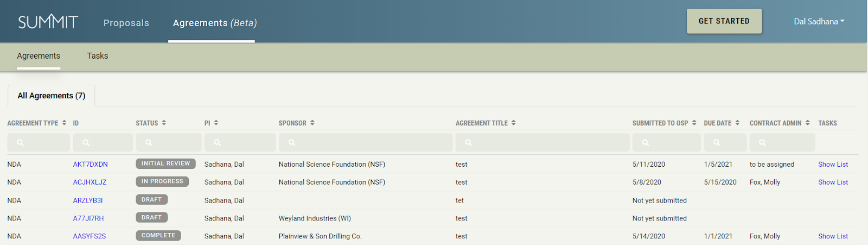Sort by Due Date column arrows

[737, 123]
